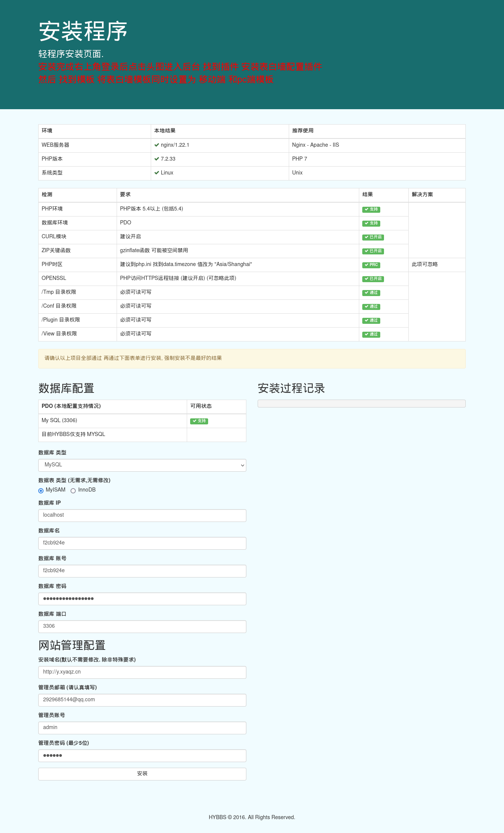
Task: Click the 安装 button
Action: 142,774
